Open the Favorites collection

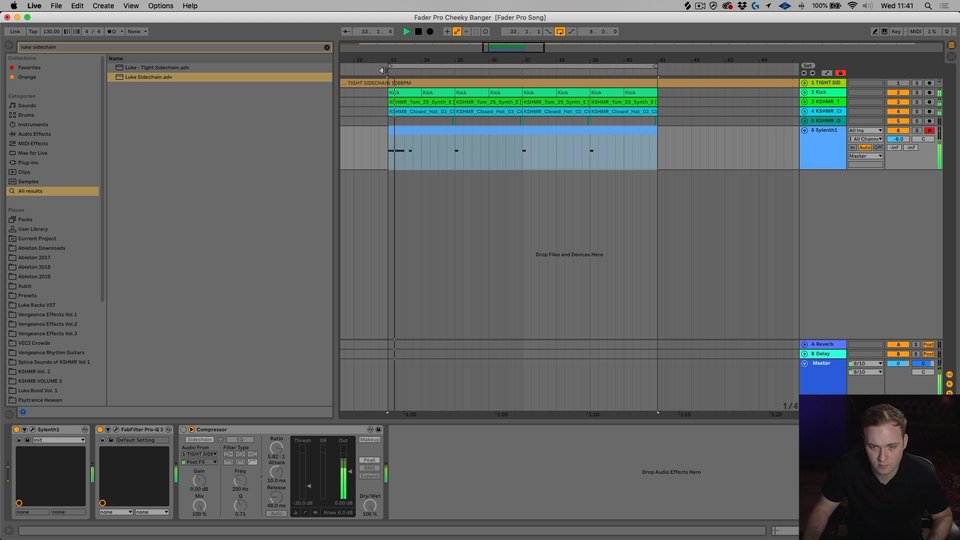click(x=29, y=67)
